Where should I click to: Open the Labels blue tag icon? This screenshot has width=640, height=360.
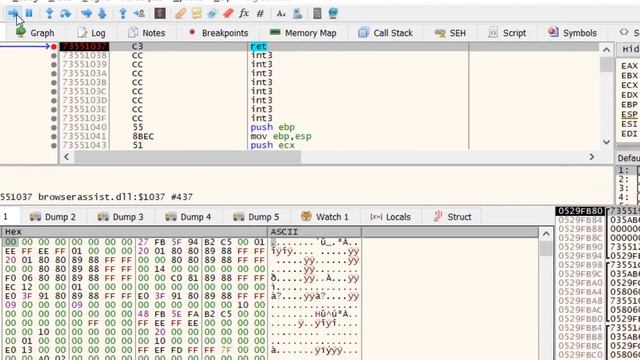(x=212, y=13)
